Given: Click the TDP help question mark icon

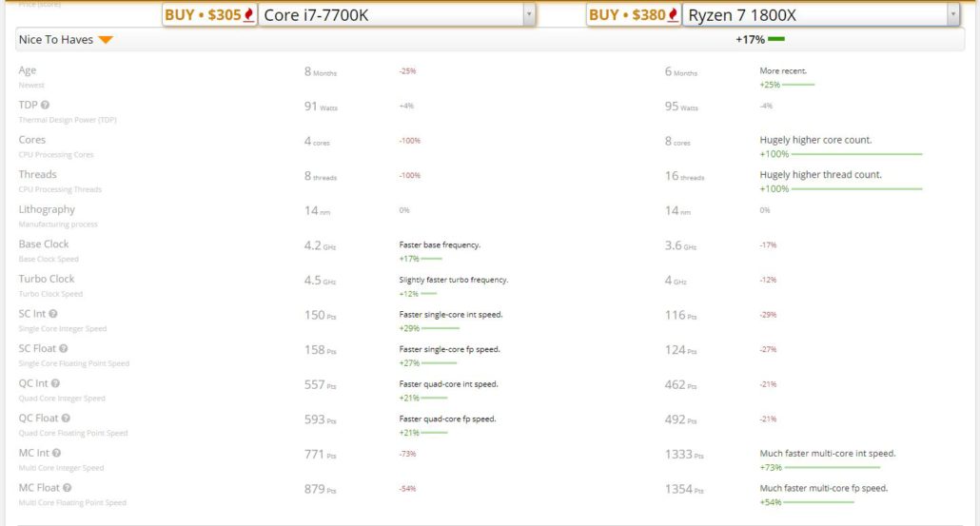Looking at the screenshot, I should (45, 105).
